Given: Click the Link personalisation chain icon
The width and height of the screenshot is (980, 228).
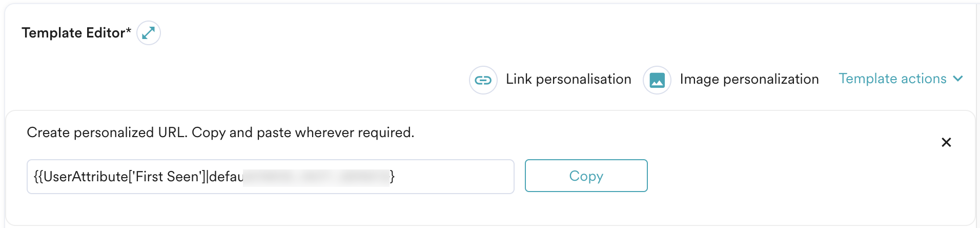Looking at the screenshot, I should point(483,80).
